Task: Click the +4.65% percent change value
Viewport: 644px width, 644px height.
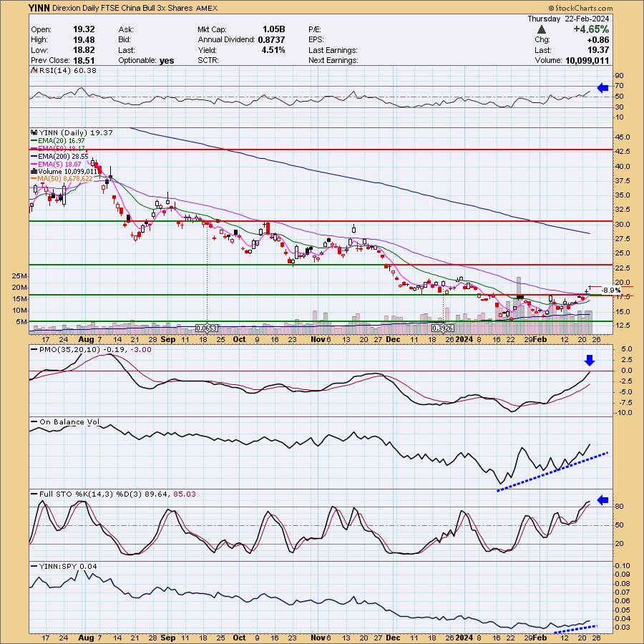Action: click(591, 29)
